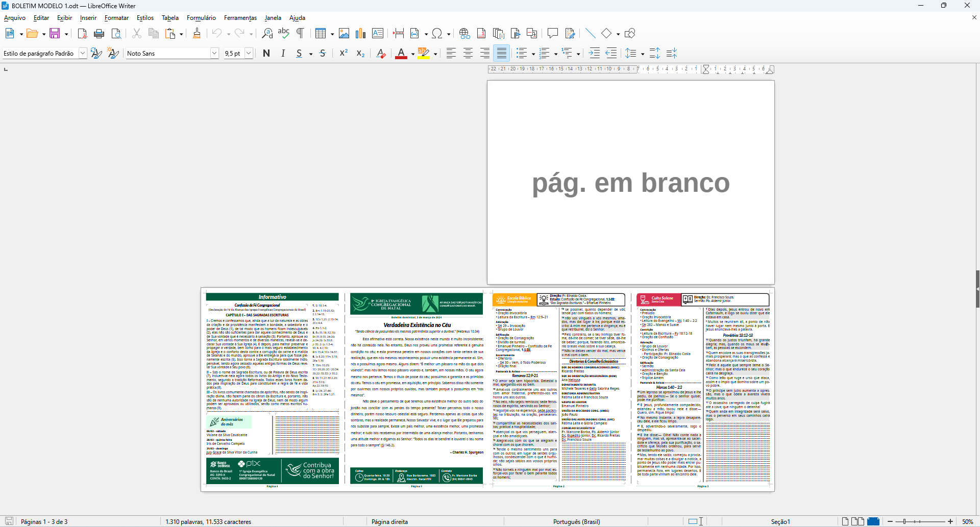Image resolution: width=980 pixels, height=527 pixels.
Task: Click the Zoom in plus button
Action: [950, 521]
